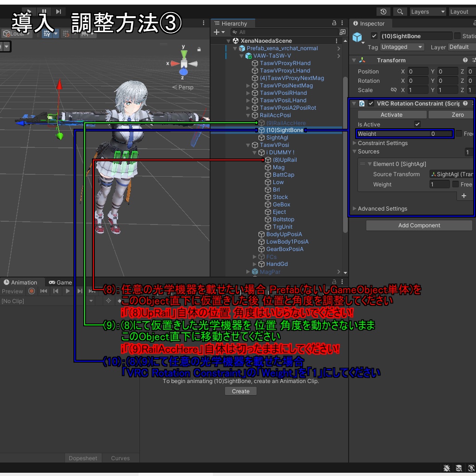The height and width of the screenshot is (476, 476).
Task: Go to previous keyframe in Animation
Action: [x=56, y=291]
